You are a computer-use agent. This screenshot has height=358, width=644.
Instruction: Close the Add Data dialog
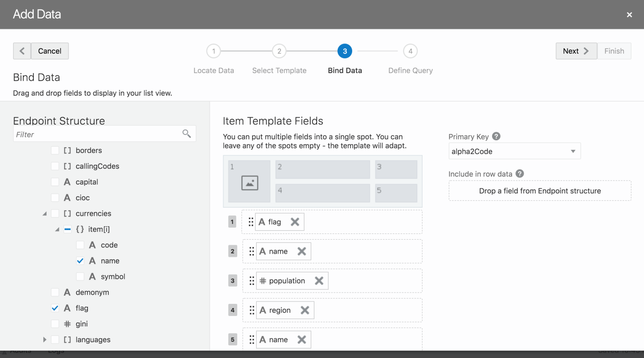[630, 15]
